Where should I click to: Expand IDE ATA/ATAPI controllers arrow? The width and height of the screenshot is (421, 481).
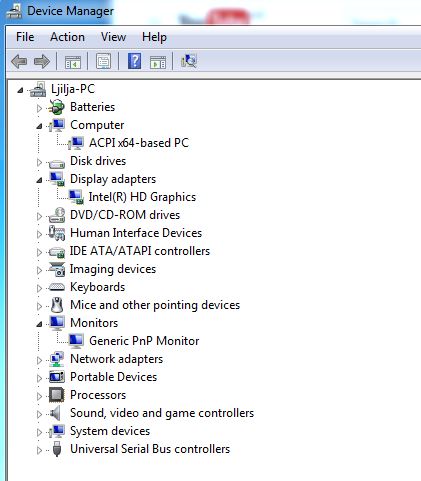pyautogui.click(x=39, y=252)
